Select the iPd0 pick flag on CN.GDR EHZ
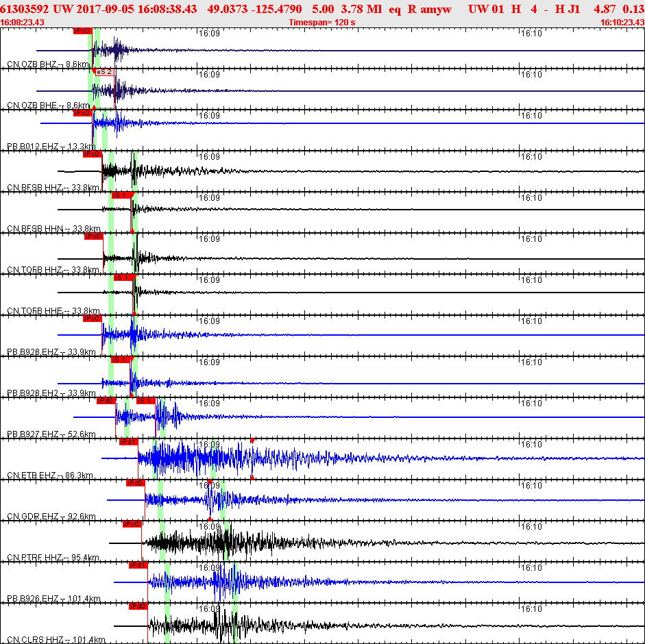The width and height of the screenshot is (645, 644). click(x=135, y=483)
